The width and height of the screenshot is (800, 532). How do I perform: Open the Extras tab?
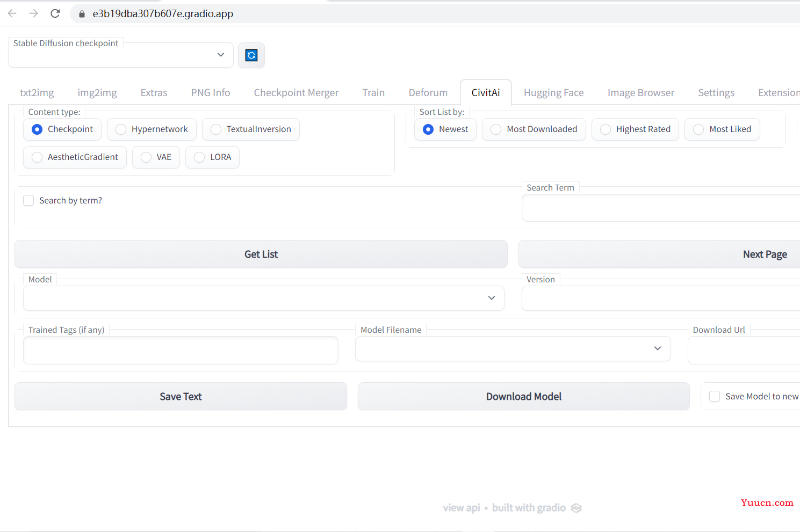click(154, 92)
